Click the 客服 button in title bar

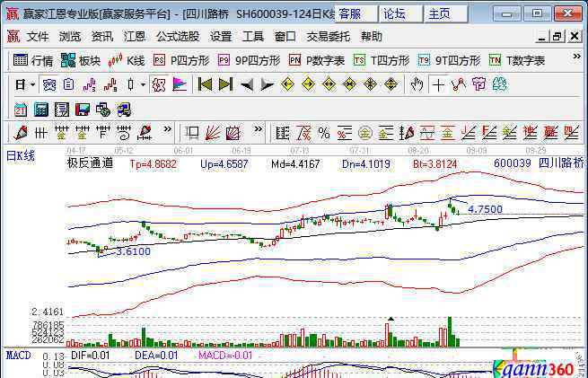click(x=355, y=13)
